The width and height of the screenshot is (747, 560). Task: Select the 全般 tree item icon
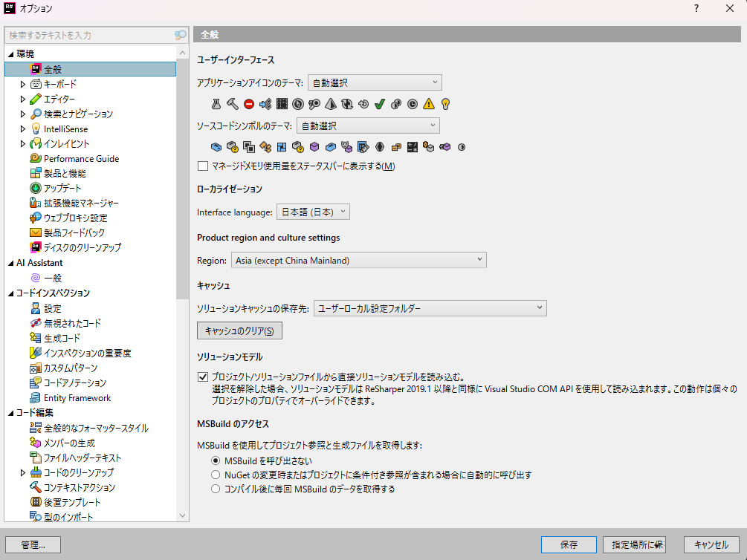[36, 70]
